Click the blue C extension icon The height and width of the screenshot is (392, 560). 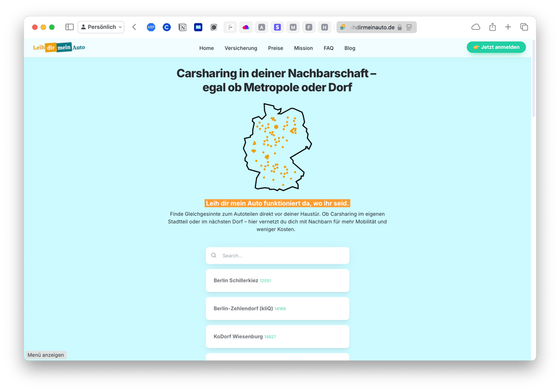pyautogui.click(x=167, y=27)
